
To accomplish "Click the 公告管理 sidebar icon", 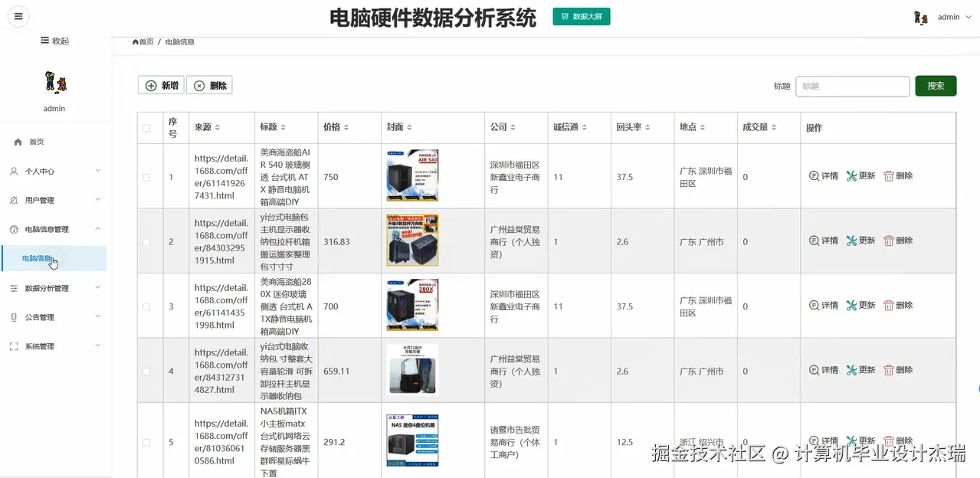I will 14,317.
